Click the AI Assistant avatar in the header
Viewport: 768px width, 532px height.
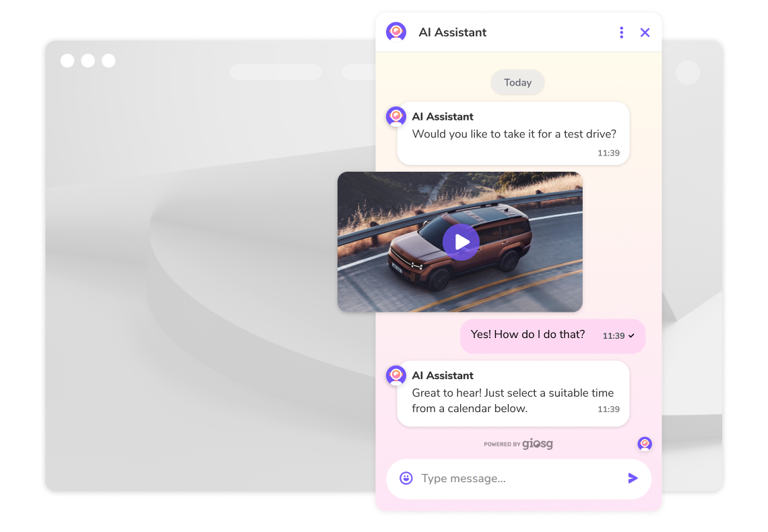(396, 31)
